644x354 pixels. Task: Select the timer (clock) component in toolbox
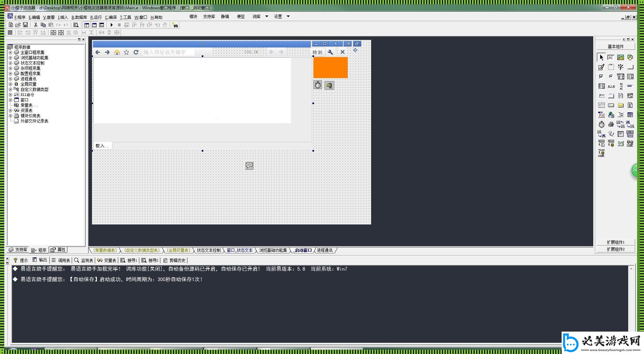click(x=601, y=124)
